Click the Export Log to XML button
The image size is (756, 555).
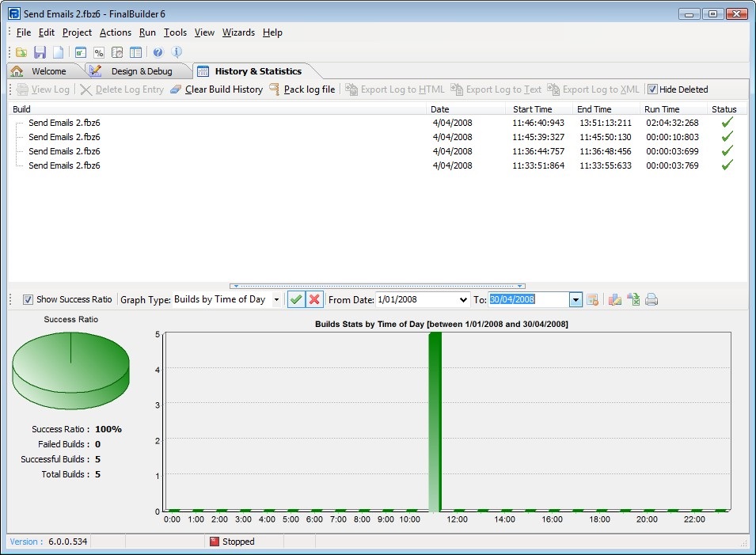click(x=594, y=89)
